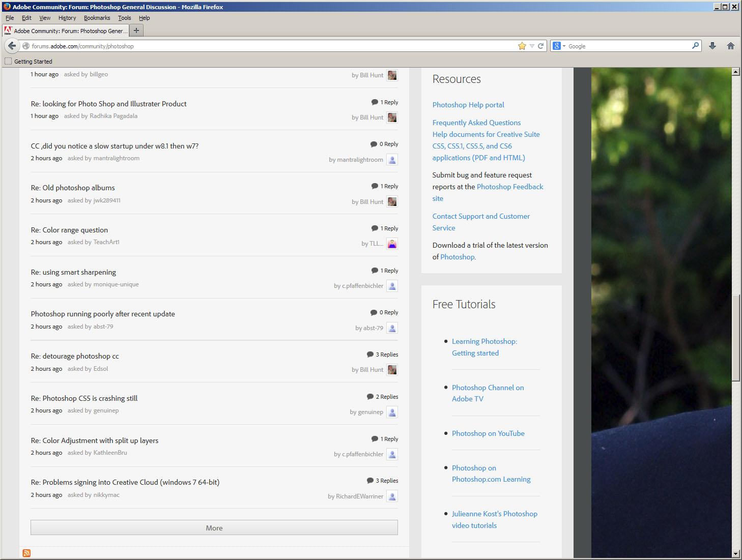Click the vertical scrollbar thumb

[x=735, y=338]
